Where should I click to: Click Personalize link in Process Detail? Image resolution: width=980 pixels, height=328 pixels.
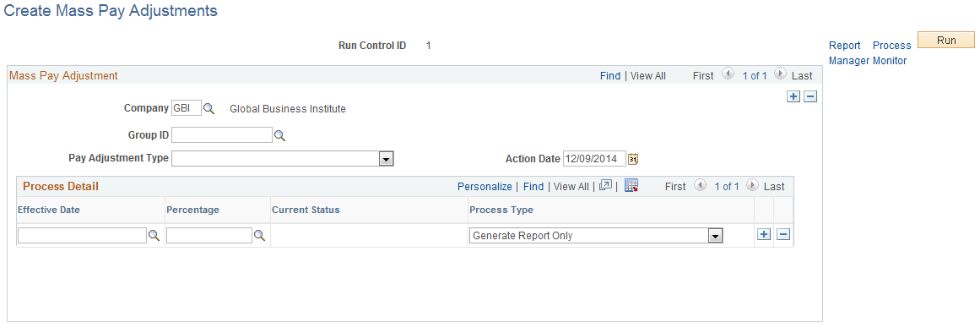(x=485, y=187)
